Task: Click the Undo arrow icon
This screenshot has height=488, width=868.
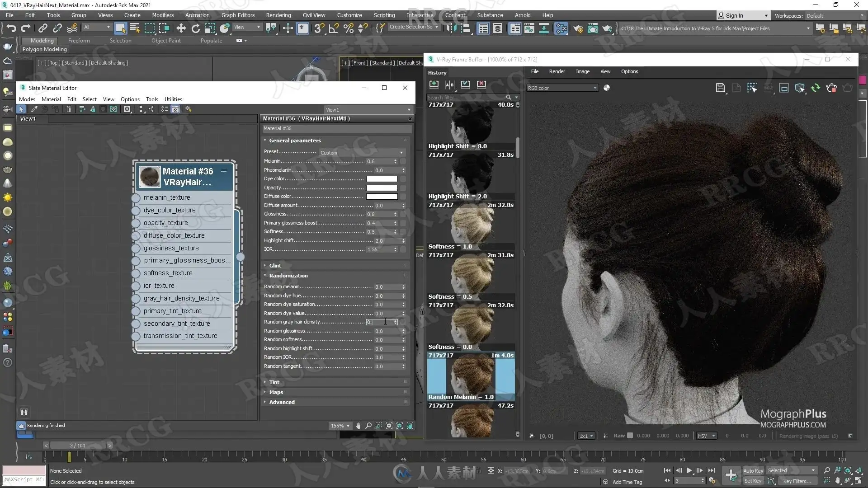Action: [11, 28]
